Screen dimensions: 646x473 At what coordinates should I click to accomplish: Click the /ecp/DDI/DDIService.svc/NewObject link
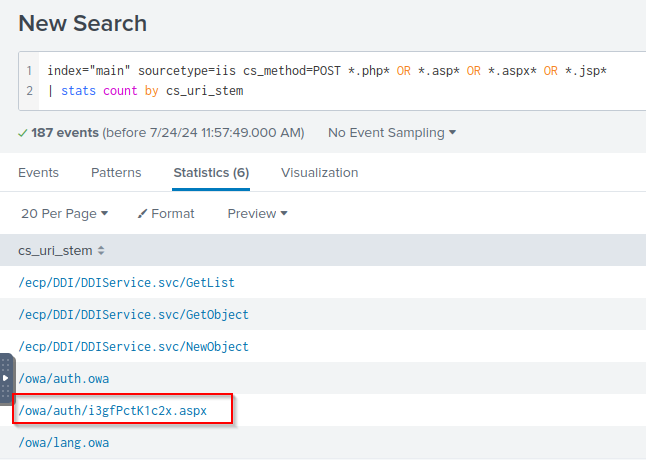pos(133,346)
